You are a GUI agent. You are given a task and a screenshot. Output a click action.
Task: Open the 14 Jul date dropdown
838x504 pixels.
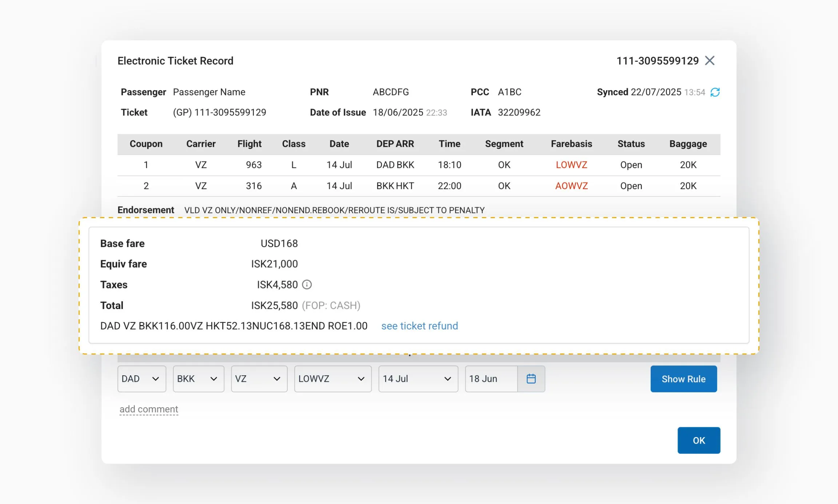coord(418,379)
